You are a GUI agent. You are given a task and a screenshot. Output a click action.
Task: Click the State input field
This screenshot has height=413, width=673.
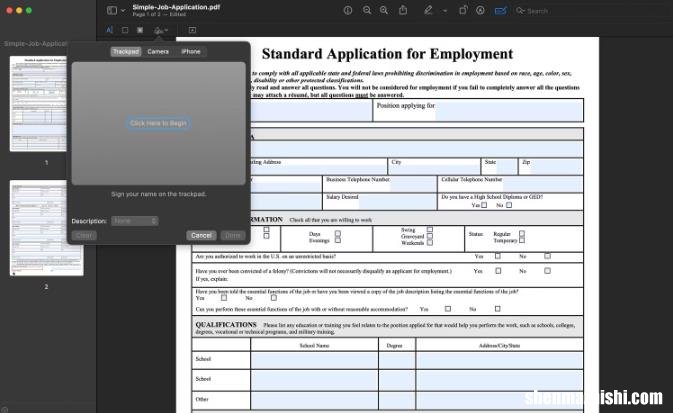[x=506, y=167]
